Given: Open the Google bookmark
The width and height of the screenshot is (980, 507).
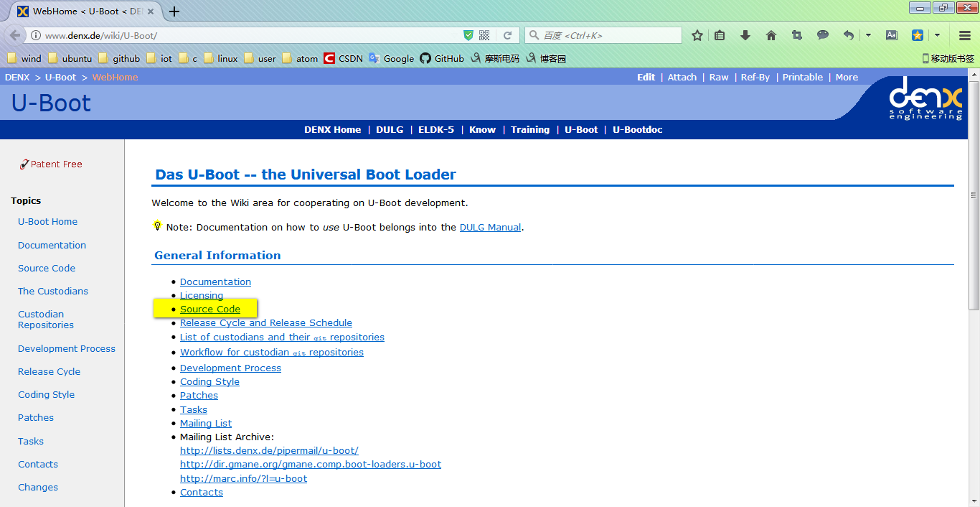Looking at the screenshot, I should point(392,58).
